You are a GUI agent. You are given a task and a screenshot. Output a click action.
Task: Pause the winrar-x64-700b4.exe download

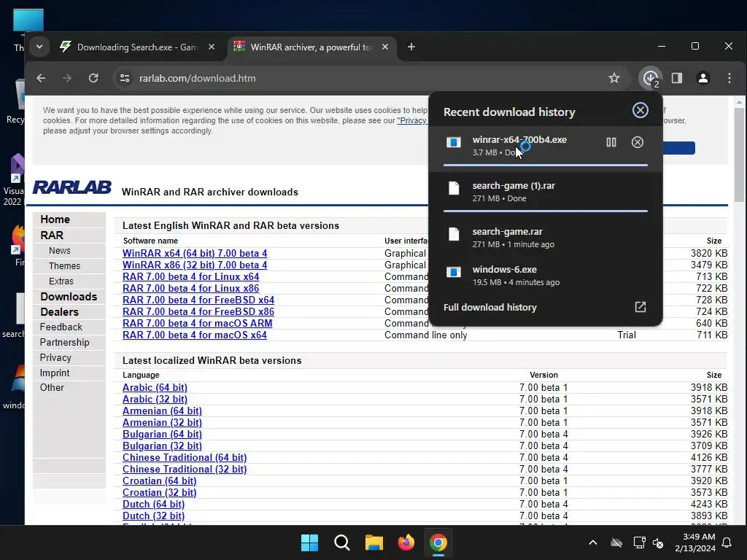click(x=611, y=142)
